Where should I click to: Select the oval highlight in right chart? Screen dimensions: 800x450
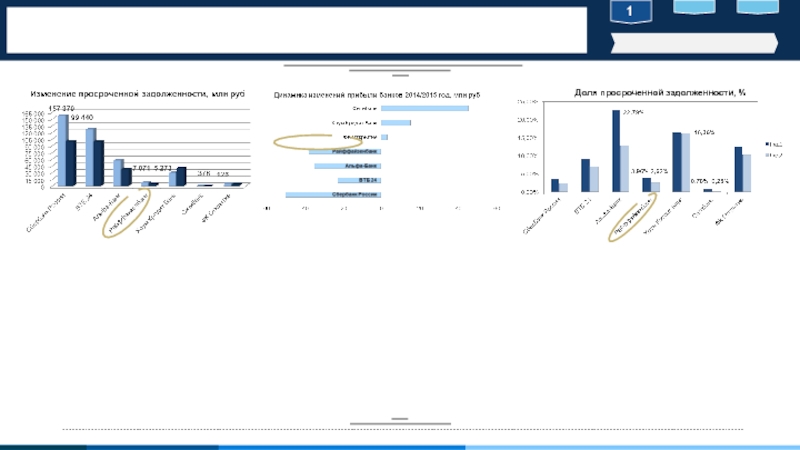coord(635,219)
